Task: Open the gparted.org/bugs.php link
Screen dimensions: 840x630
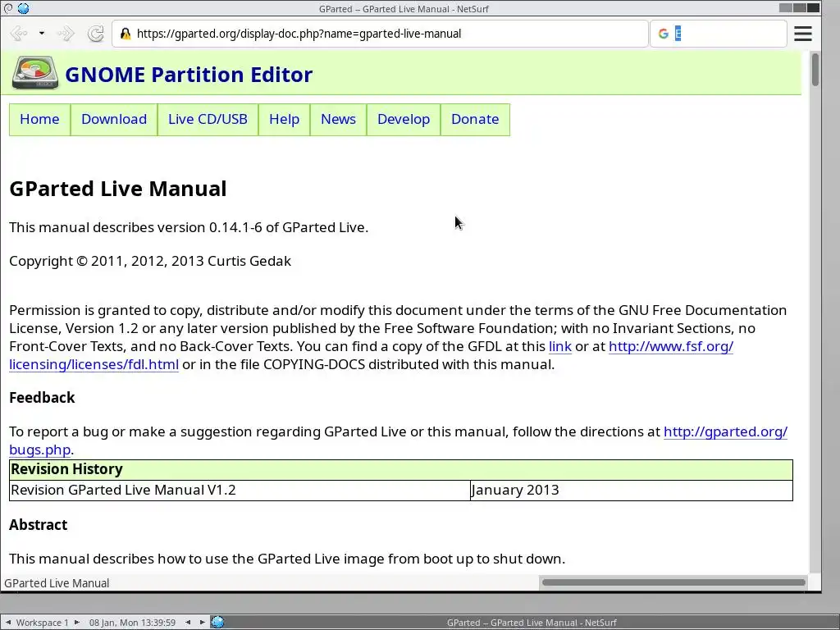Action: pos(725,431)
